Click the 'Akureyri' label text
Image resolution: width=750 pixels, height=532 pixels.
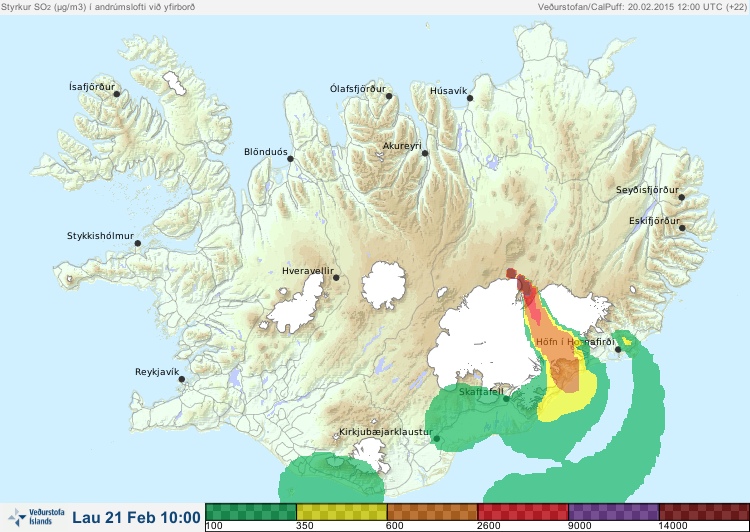point(402,146)
